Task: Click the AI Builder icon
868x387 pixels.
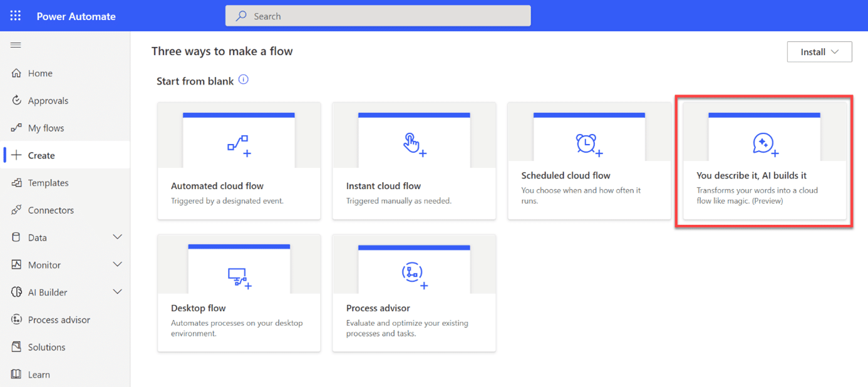Action: tap(16, 292)
